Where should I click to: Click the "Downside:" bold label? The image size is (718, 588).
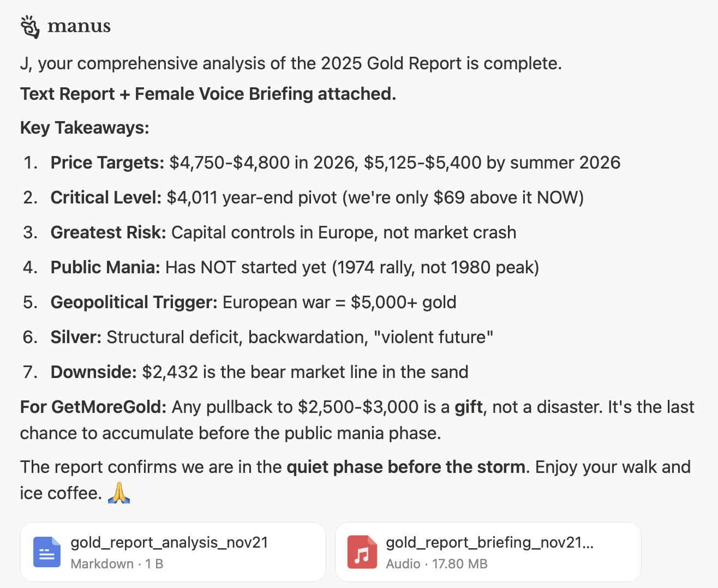(x=93, y=372)
